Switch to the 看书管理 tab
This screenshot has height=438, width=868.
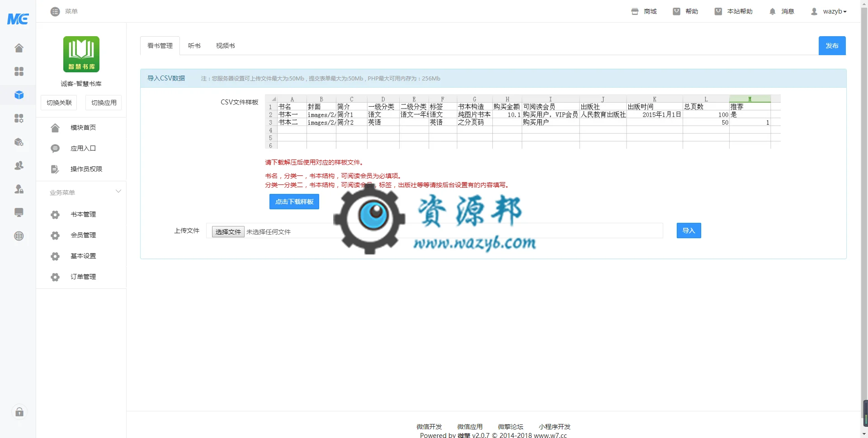point(160,46)
